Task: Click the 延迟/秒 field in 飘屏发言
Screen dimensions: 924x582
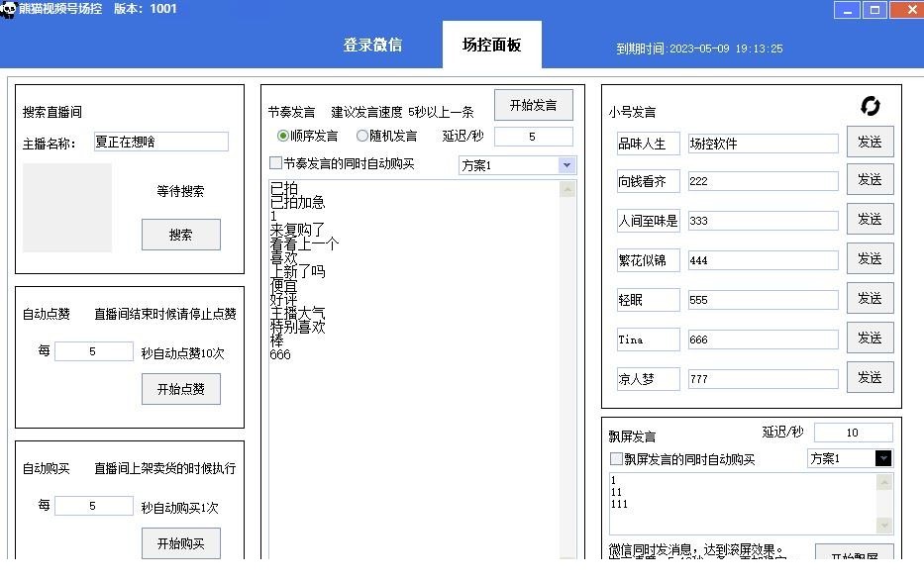Action: tap(854, 433)
